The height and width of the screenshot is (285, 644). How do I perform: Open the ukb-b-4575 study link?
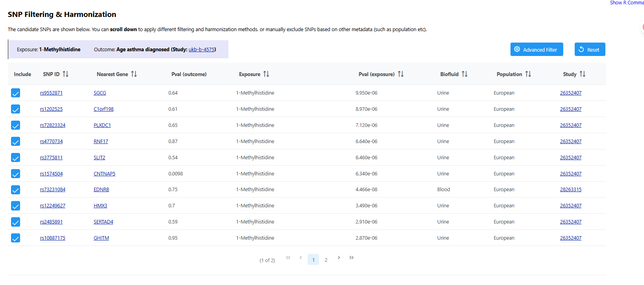click(x=201, y=50)
